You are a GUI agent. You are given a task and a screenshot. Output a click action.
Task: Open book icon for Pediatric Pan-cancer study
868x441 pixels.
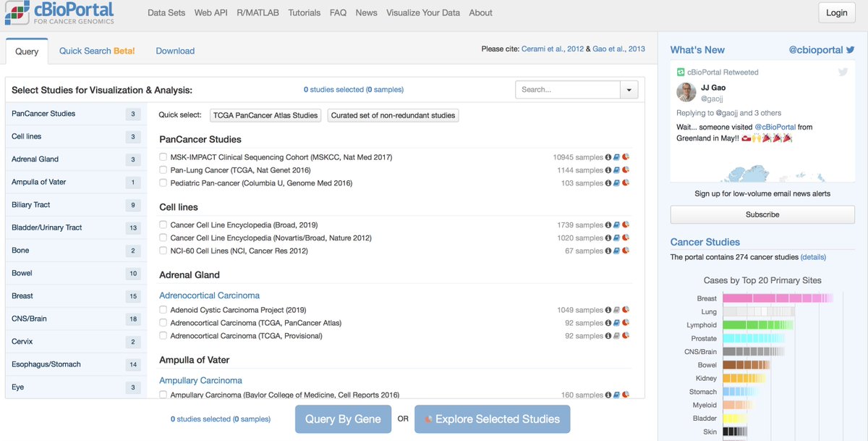[x=617, y=183]
